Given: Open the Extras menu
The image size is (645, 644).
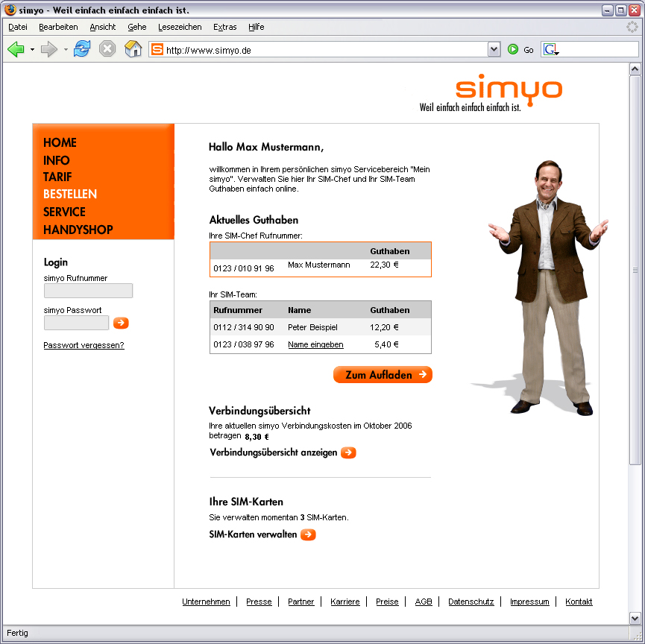Looking at the screenshot, I should pyautogui.click(x=224, y=27).
